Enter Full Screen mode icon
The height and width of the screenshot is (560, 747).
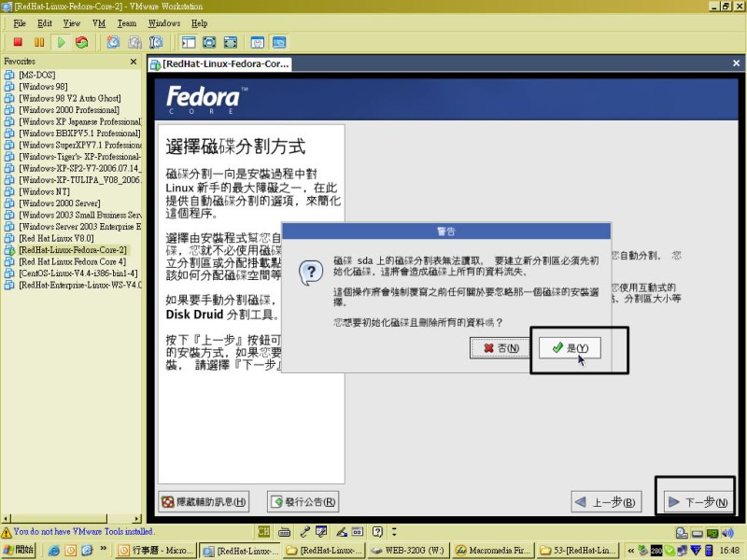(x=231, y=42)
